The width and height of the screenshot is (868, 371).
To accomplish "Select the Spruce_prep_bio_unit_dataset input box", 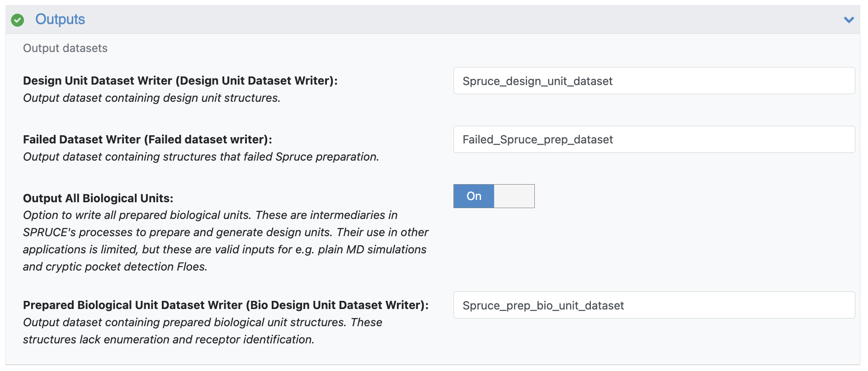I will tap(654, 305).
